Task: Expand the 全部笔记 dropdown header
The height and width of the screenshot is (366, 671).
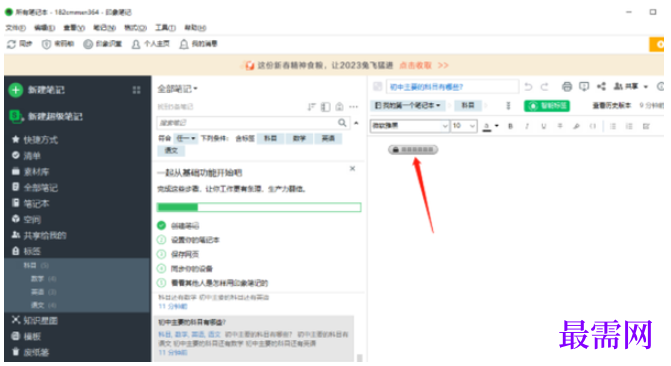Action: tap(178, 89)
